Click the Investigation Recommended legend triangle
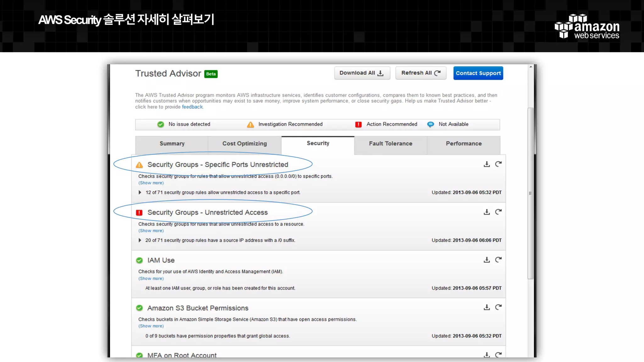 tap(250, 125)
